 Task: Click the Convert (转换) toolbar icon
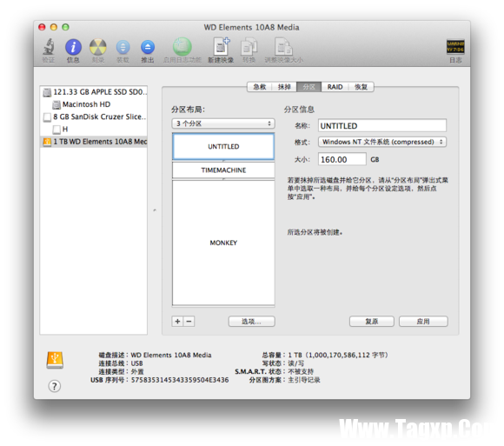click(x=249, y=47)
